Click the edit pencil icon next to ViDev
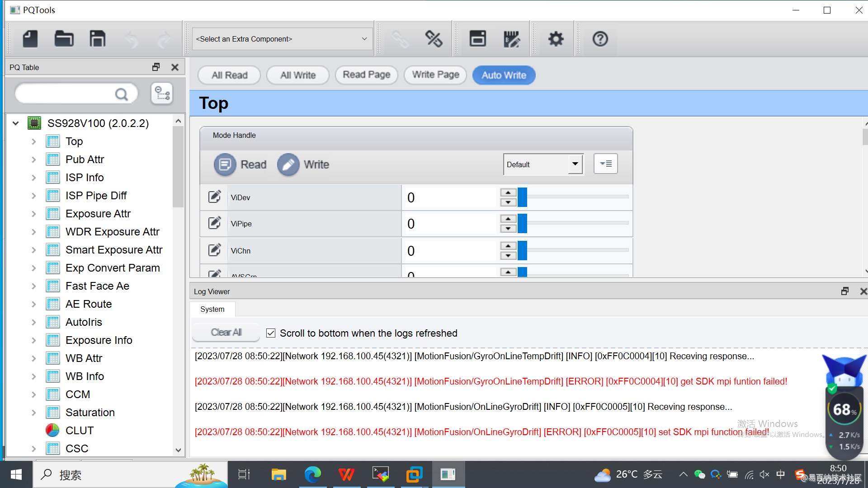The height and width of the screenshot is (488, 868). point(214,197)
